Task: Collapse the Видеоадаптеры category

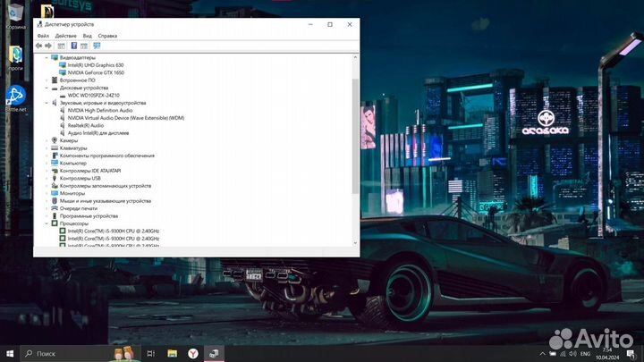Action: click(x=47, y=57)
